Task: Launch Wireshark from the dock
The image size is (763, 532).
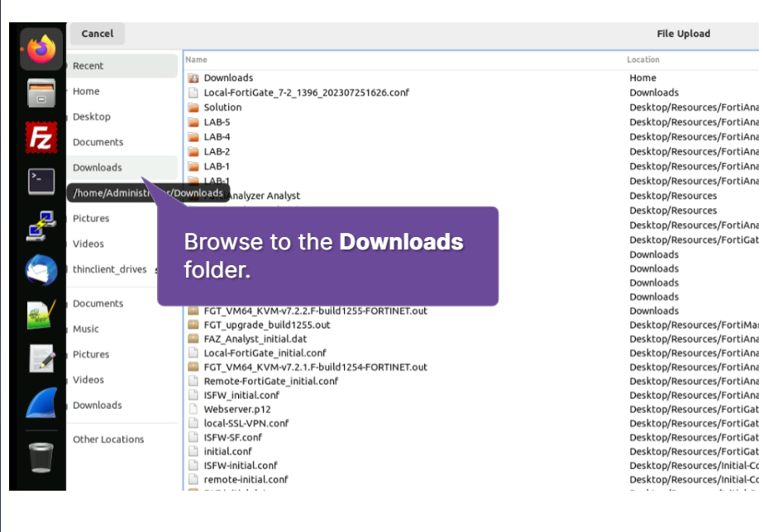Action: coord(41,402)
